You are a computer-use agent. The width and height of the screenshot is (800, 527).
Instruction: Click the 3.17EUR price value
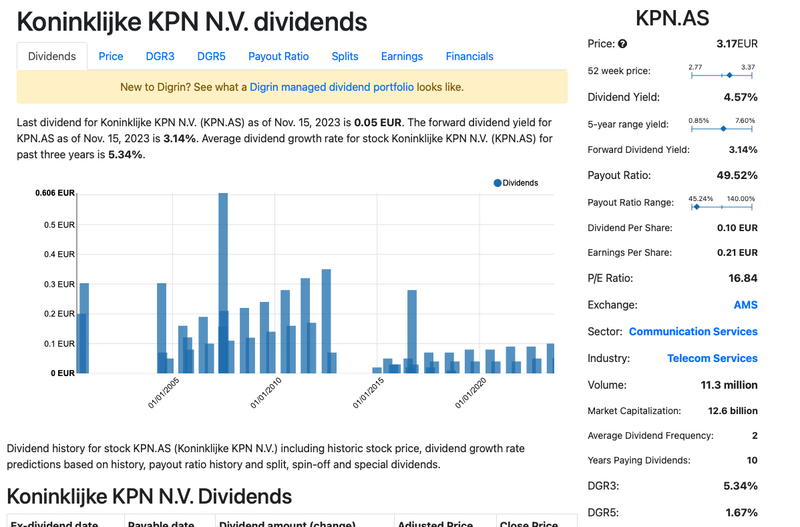pos(737,44)
